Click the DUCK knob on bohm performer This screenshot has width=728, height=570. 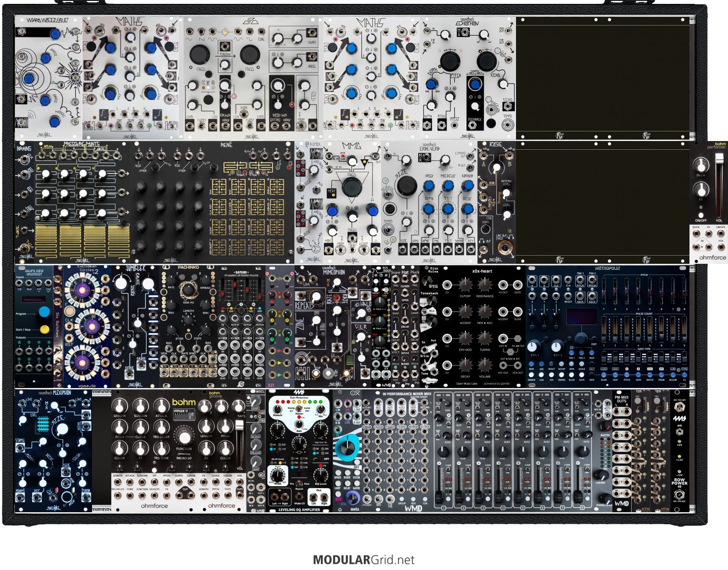pos(700,166)
